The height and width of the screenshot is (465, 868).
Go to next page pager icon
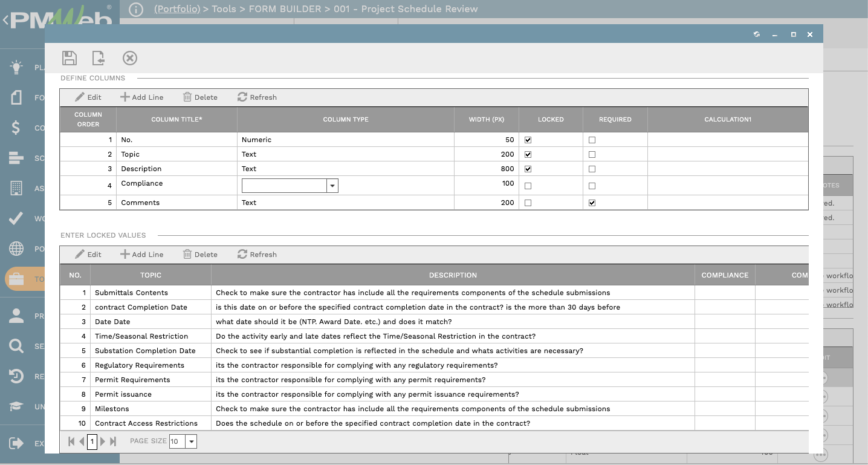pos(103,441)
